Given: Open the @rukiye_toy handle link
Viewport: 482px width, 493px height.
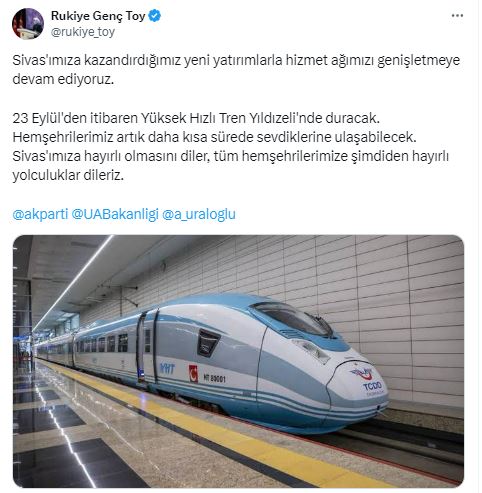Looking at the screenshot, I should (83, 32).
